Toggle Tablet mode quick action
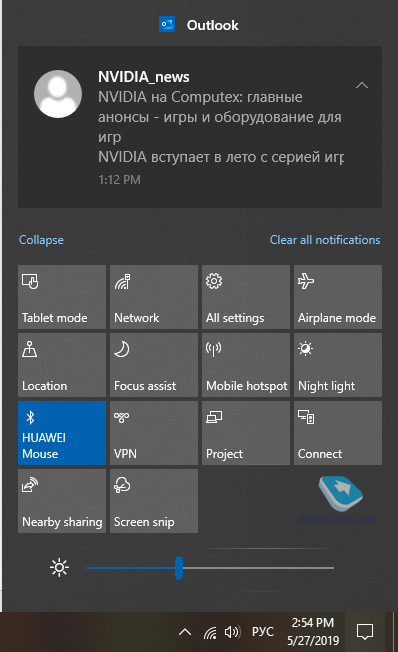398x652 pixels. (x=62, y=297)
